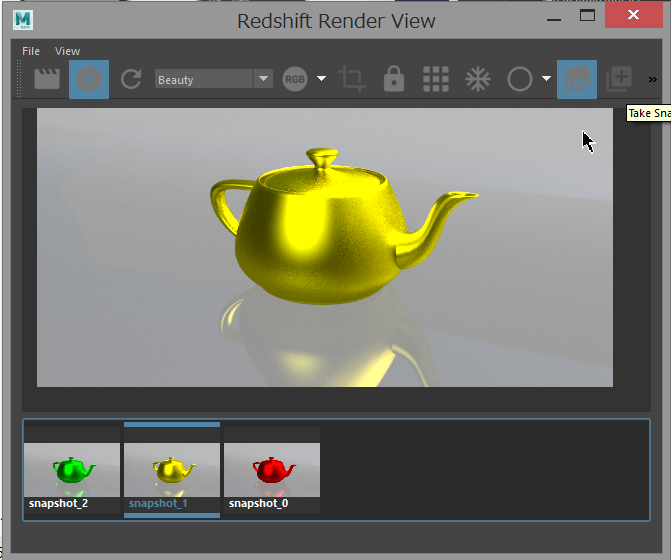671x560 pixels.
Task: Click the toolbar drag handle
Action: [x=18, y=79]
